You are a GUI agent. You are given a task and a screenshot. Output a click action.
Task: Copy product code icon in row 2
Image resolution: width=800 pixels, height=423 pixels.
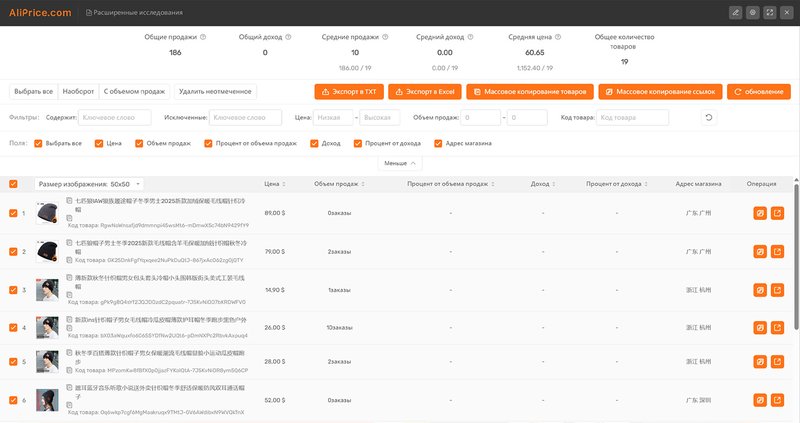point(69,260)
